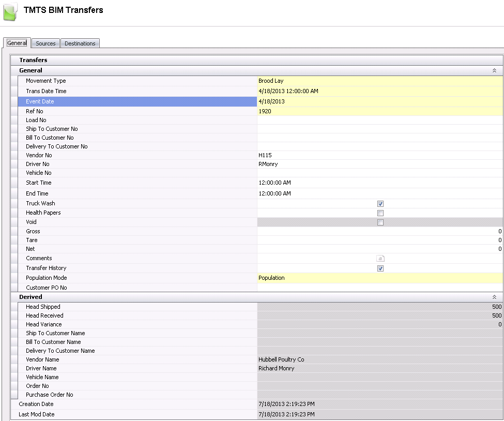
Task: Click the Population Mode value field
Action: (379, 278)
